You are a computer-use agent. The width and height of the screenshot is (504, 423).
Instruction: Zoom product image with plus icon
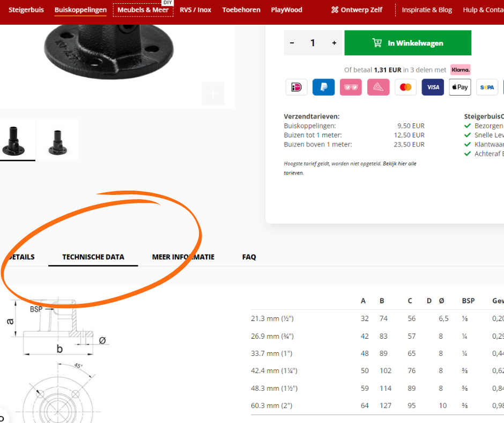(x=213, y=93)
